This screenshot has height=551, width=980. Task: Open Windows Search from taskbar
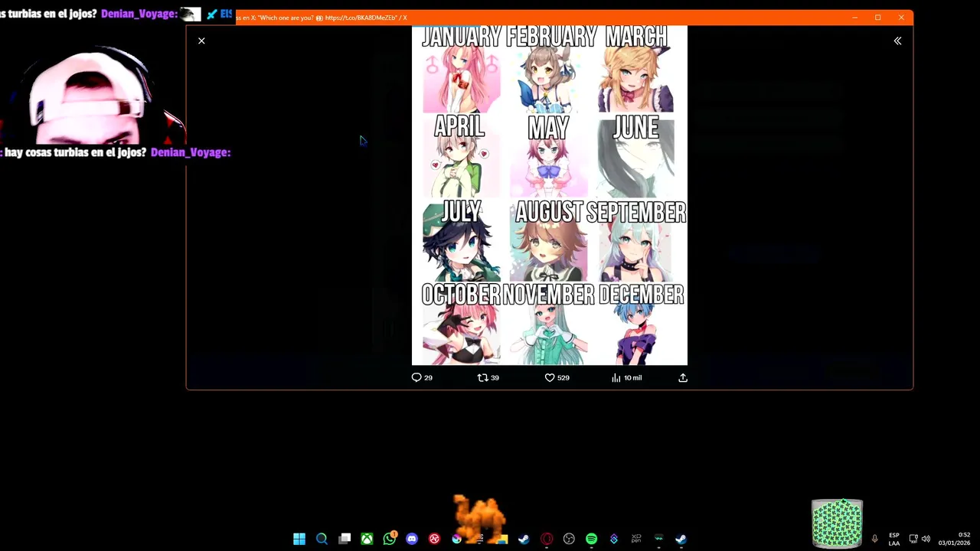(x=322, y=539)
